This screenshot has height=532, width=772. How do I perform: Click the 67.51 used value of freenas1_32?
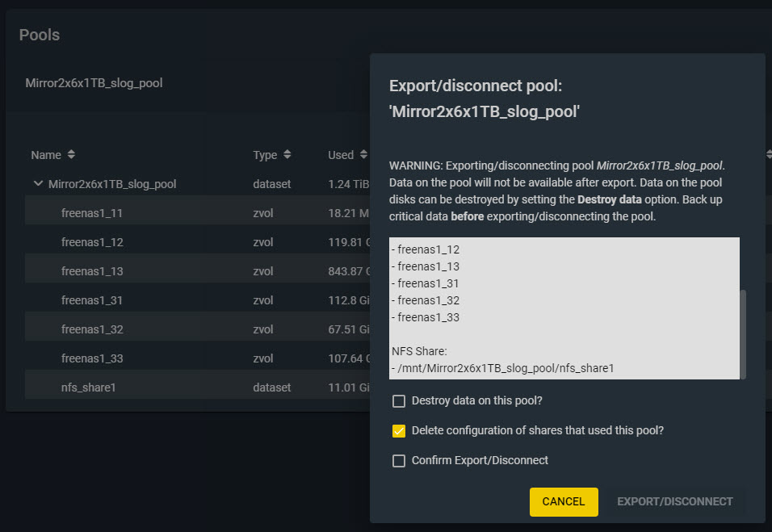pos(349,329)
